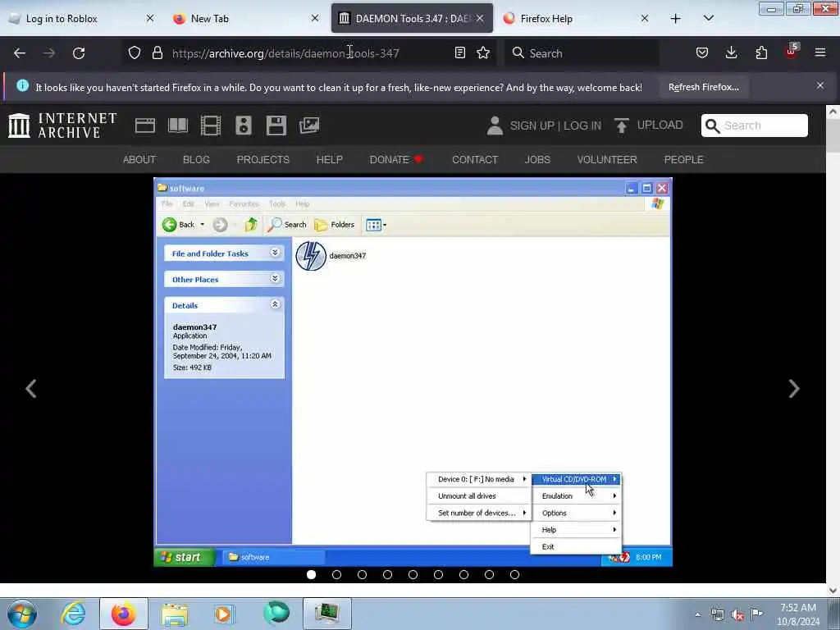Open the Texts book icon

tap(178, 126)
